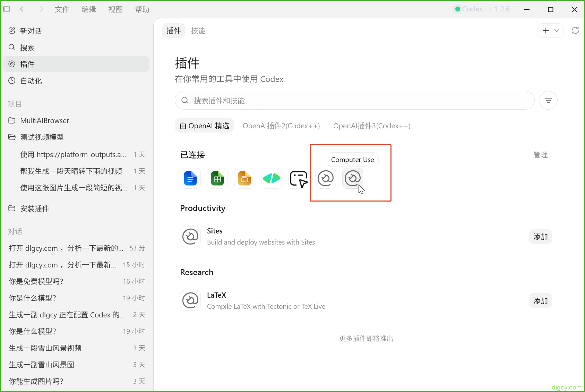The image size is (585, 392).
Task: Go back with the left arrow
Action: click(23, 9)
